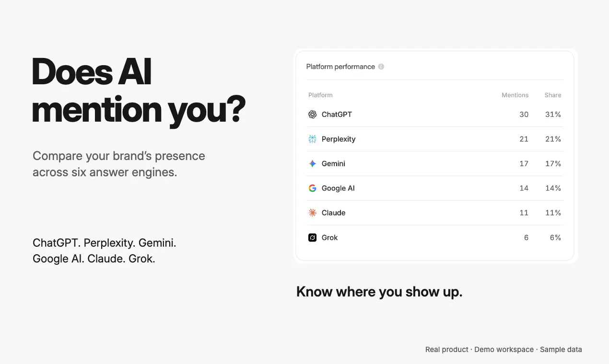Click the ChatGPT logo icon
This screenshot has width=609, height=364.
(x=312, y=114)
